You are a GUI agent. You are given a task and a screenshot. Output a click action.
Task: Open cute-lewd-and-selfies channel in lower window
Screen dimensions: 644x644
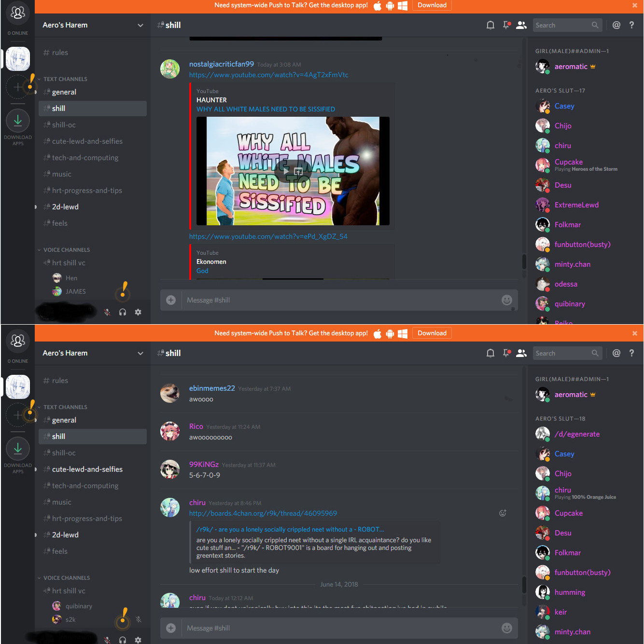tap(93, 469)
